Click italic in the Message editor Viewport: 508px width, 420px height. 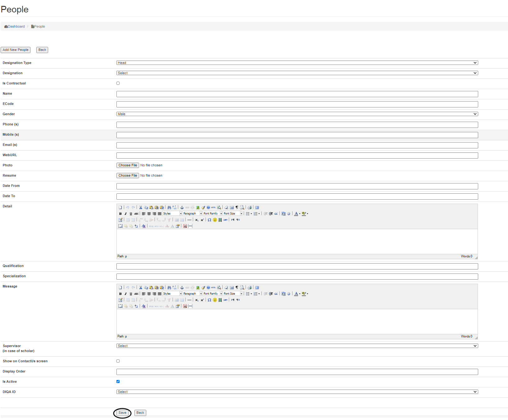click(125, 294)
